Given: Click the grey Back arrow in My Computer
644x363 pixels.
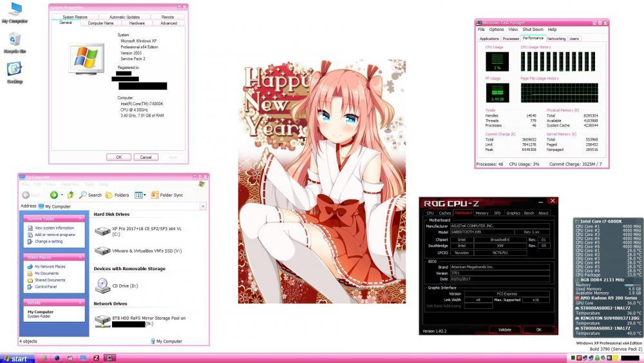Looking at the screenshot, I should 26,195.
